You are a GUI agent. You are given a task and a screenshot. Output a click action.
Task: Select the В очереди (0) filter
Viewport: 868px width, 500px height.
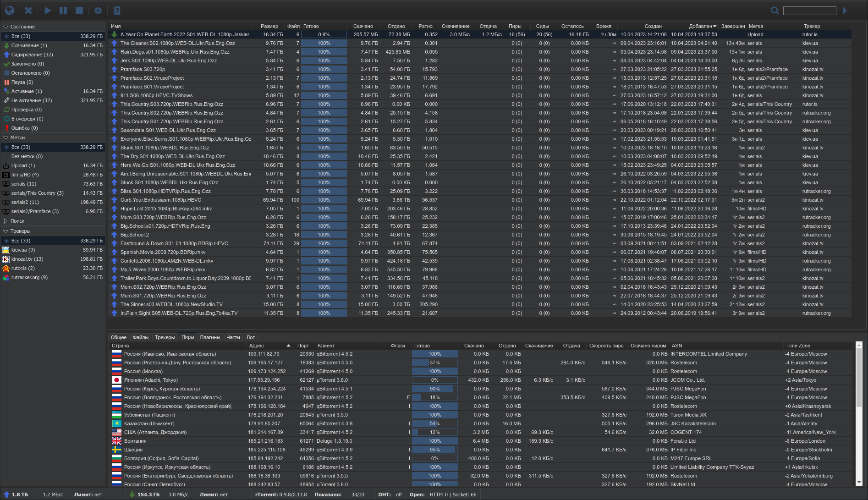[x=53, y=119]
